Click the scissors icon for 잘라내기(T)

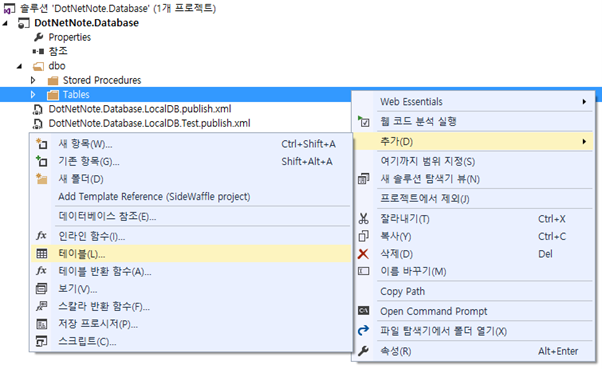click(363, 218)
